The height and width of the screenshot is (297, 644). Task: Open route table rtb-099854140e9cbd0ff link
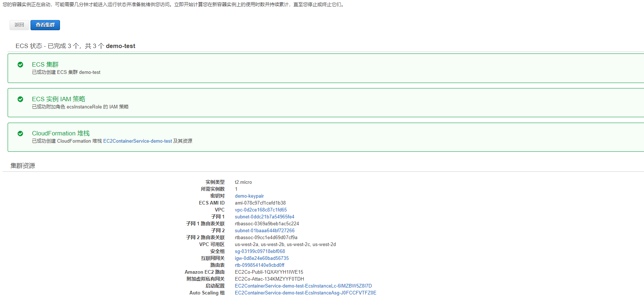click(259, 265)
